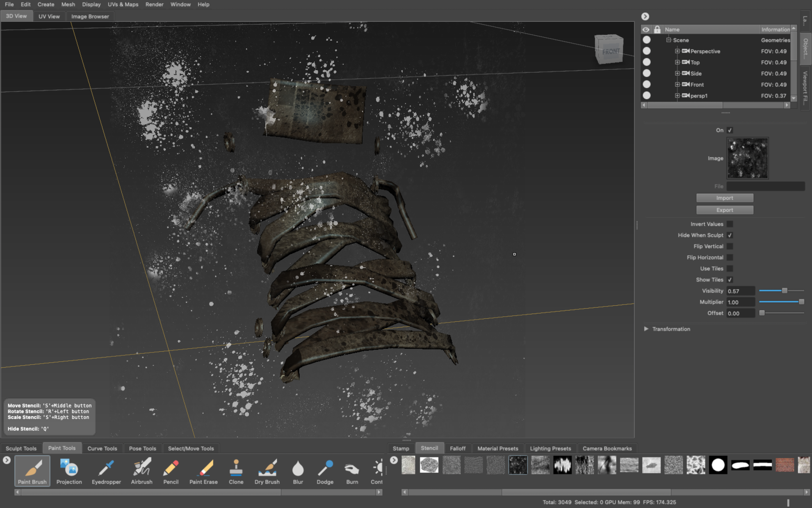812x508 pixels.
Task: Click the Export button
Action: (x=724, y=210)
